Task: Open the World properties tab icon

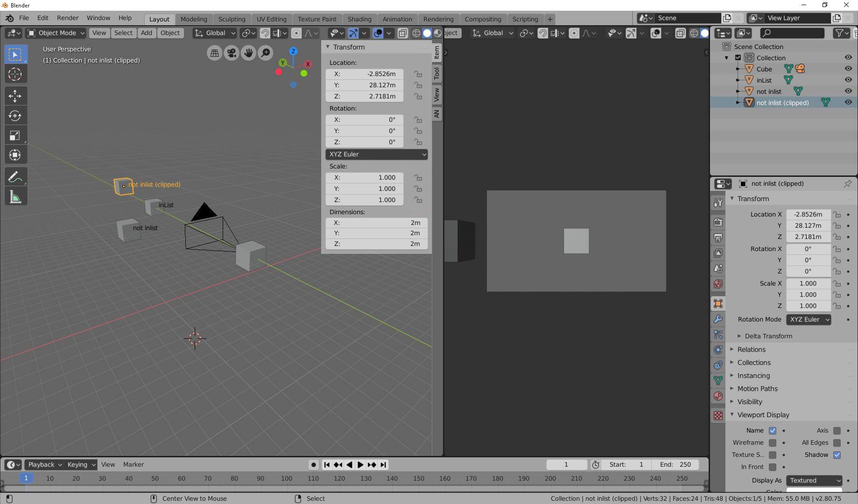Action: click(718, 284)
